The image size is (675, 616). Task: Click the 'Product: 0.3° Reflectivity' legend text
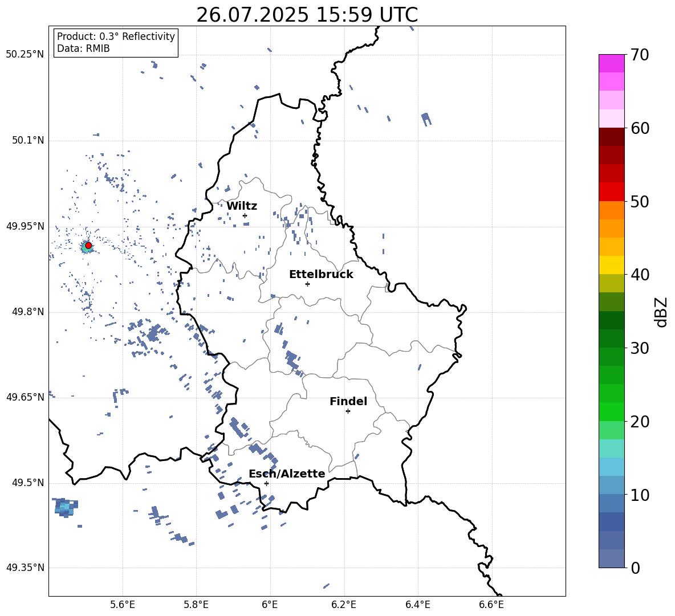[x=116, y=36]
